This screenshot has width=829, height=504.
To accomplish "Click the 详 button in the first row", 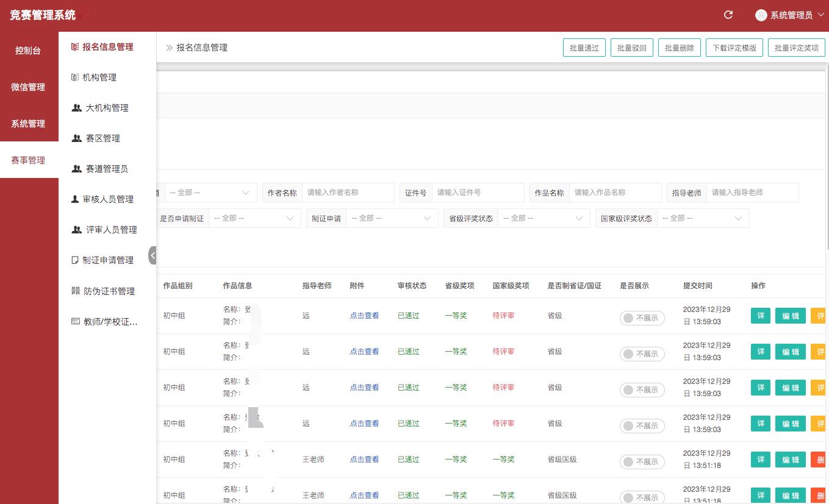I will [761, 316].
